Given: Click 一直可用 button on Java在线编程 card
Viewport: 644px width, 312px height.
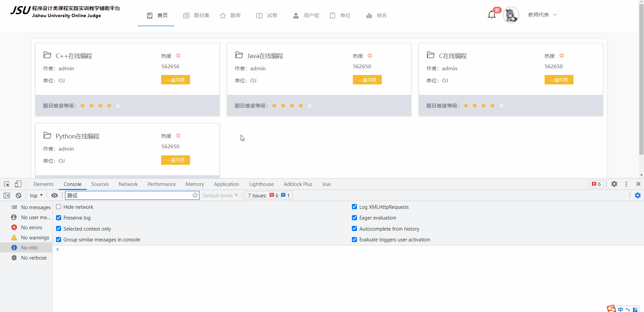Looking at the screenshot, I should coord(367,80).
